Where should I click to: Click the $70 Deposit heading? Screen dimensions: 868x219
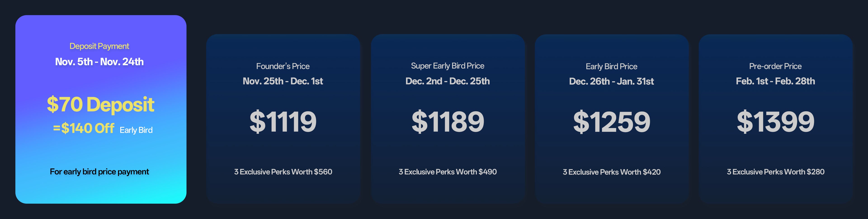point(100,104)
